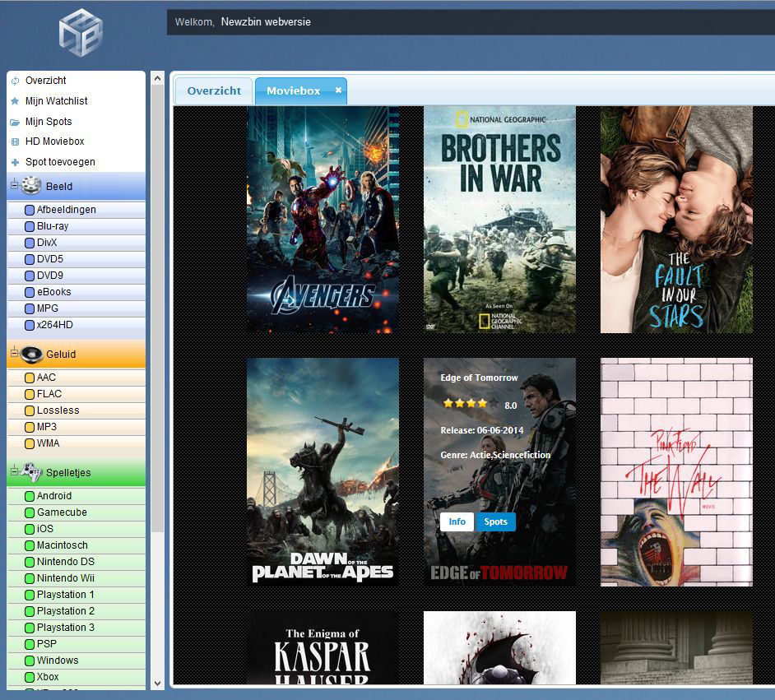Click the speaker icon in Geluid header
Screen dimensions: 775x700
[31, 354]
